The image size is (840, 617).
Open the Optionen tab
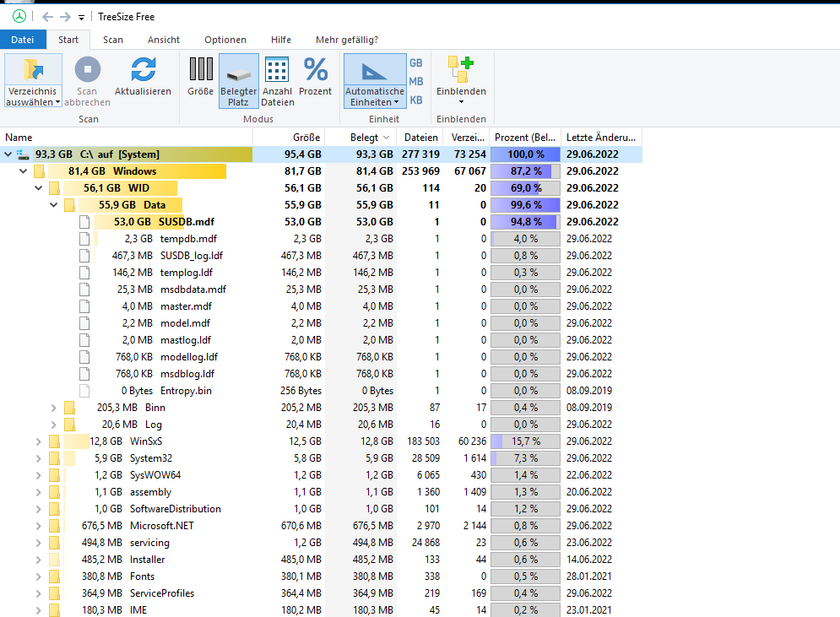tap(225, 40)
